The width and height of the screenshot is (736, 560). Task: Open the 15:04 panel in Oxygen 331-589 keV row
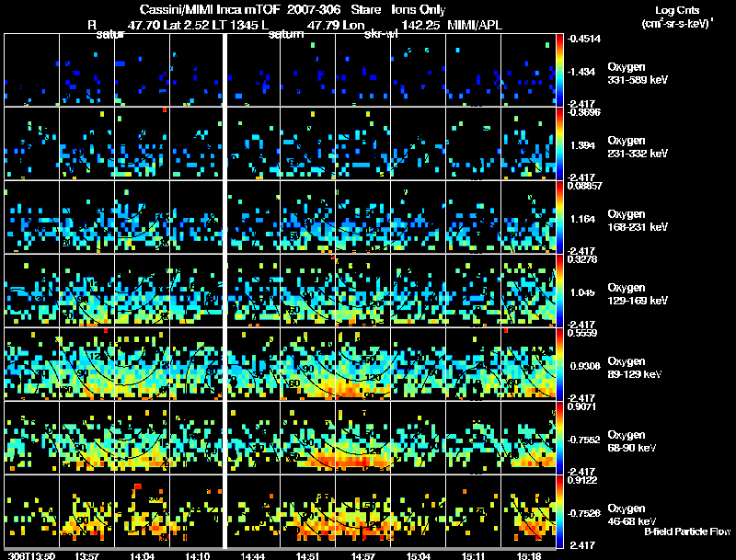[419, 70]
